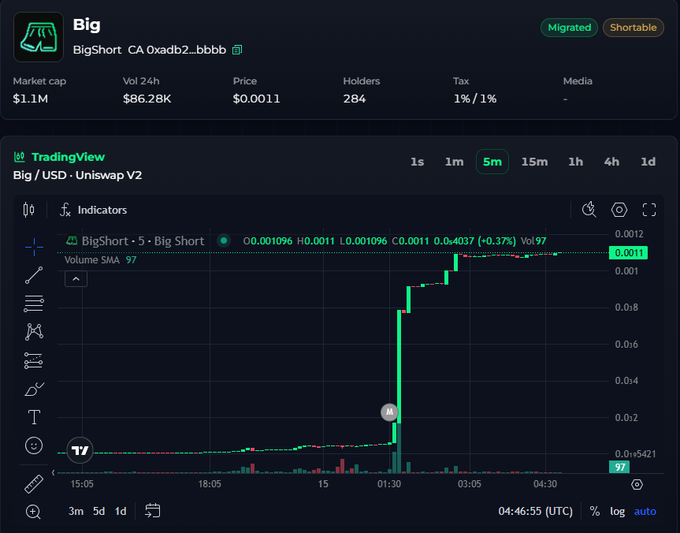680x533 pixels.
Task: Switch to 1h timeframe
Action: (575, 162)
